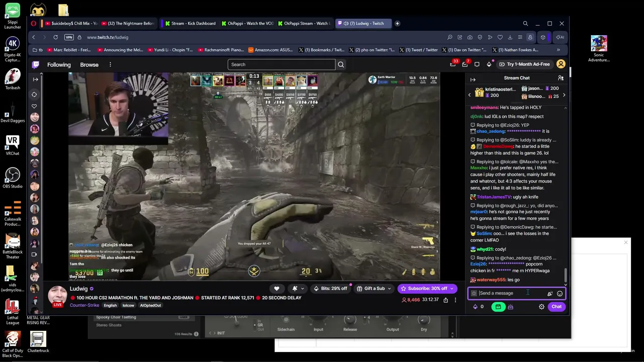Share the stream via share icon

446,300
